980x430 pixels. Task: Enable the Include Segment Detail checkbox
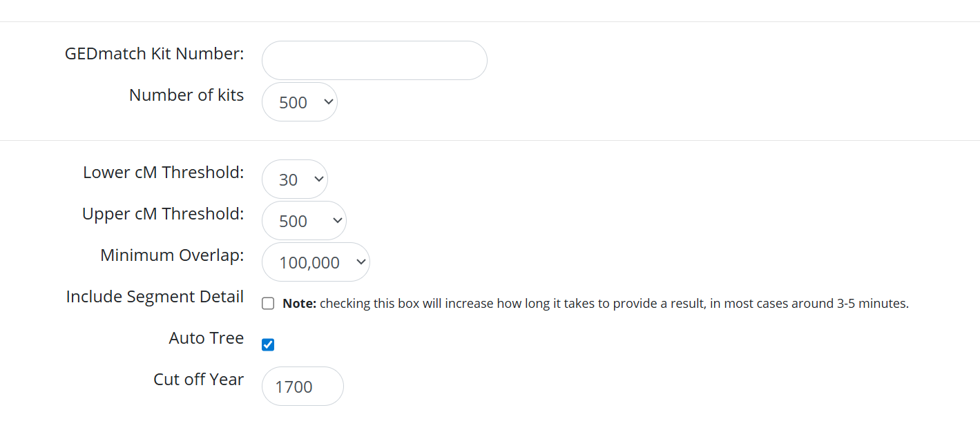pos(268,304)
